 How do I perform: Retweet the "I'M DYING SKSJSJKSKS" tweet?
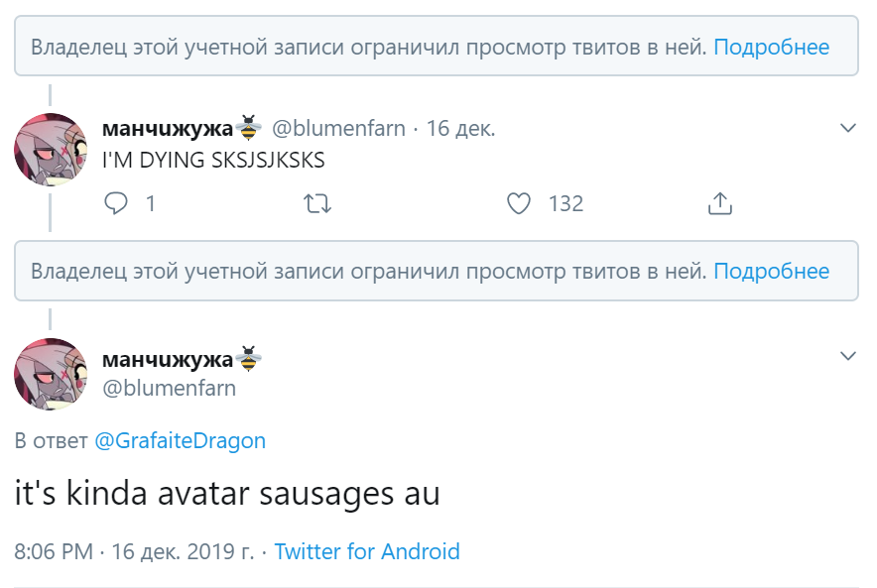click(316, 204)
